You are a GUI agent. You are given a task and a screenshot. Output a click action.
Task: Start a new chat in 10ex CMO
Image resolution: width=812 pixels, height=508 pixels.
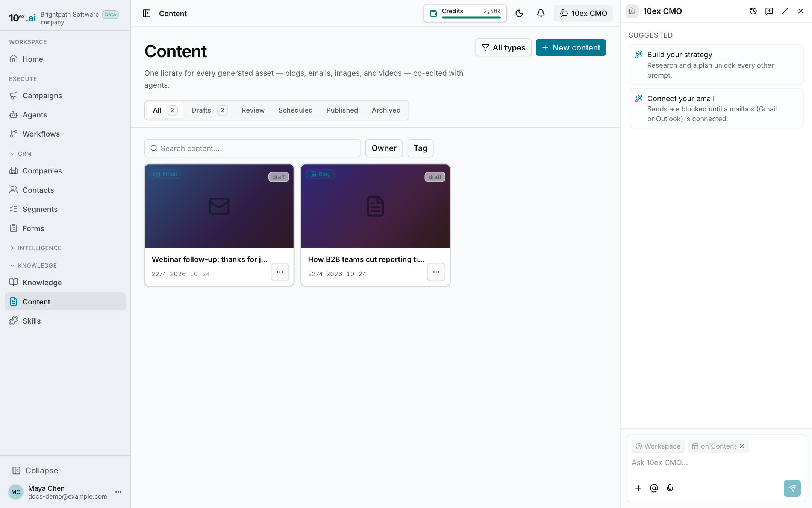point(769,11)
